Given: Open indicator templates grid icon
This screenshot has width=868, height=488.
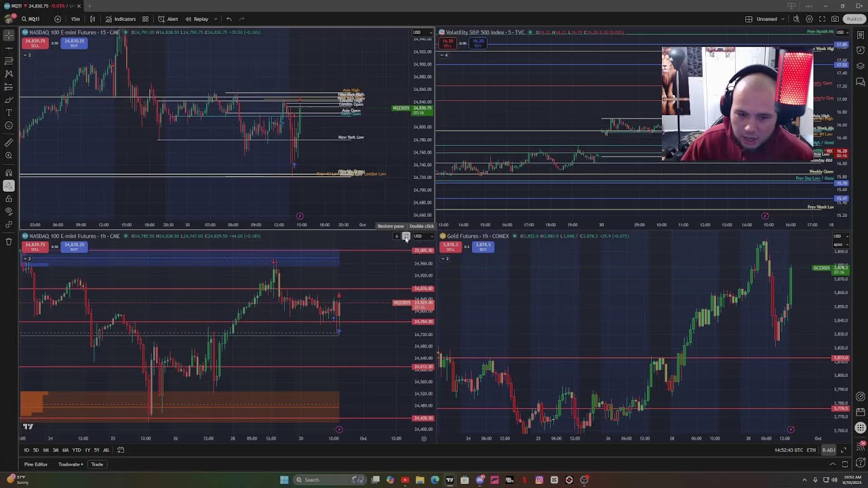Looking at the screenshot, I should point(145,19).
